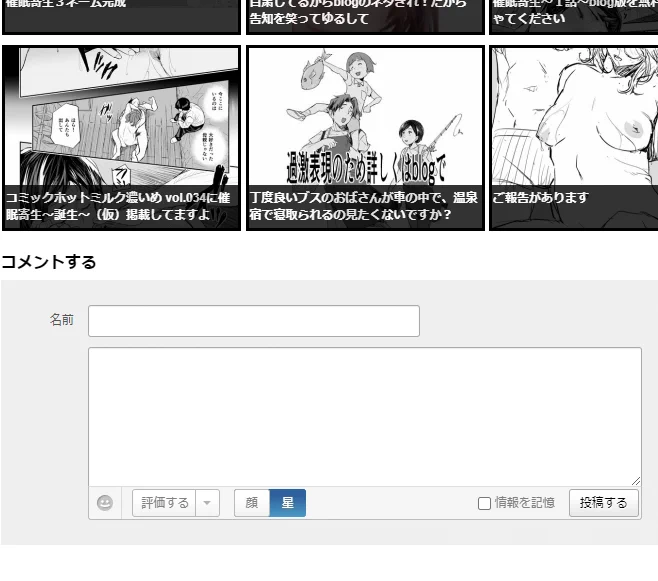Click the 評価する button
The width and height of the screenshot is (658, 581).
[164, 503]
